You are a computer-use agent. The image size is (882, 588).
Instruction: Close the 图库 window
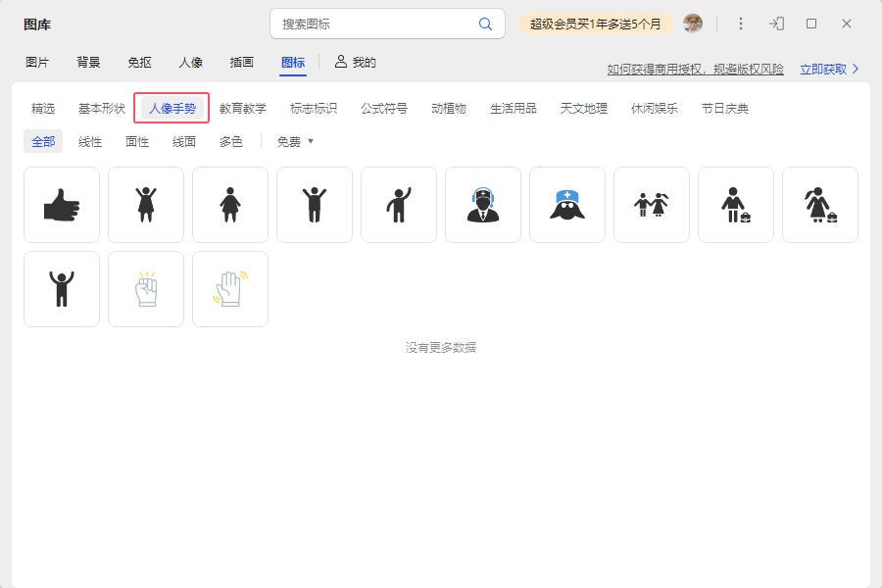847,24
